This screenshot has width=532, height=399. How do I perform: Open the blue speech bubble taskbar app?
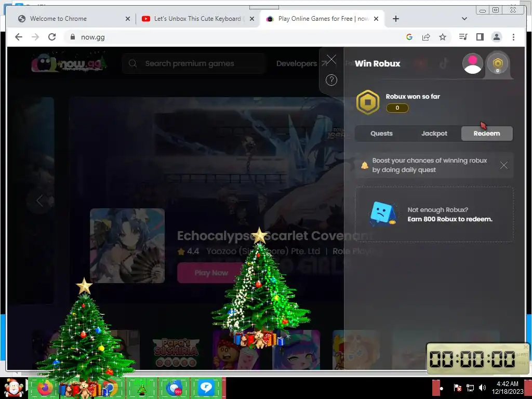tap(206, 388)
